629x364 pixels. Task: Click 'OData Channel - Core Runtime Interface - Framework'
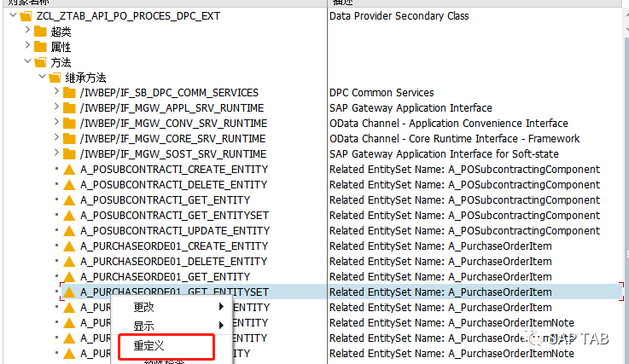click(455, 139)
